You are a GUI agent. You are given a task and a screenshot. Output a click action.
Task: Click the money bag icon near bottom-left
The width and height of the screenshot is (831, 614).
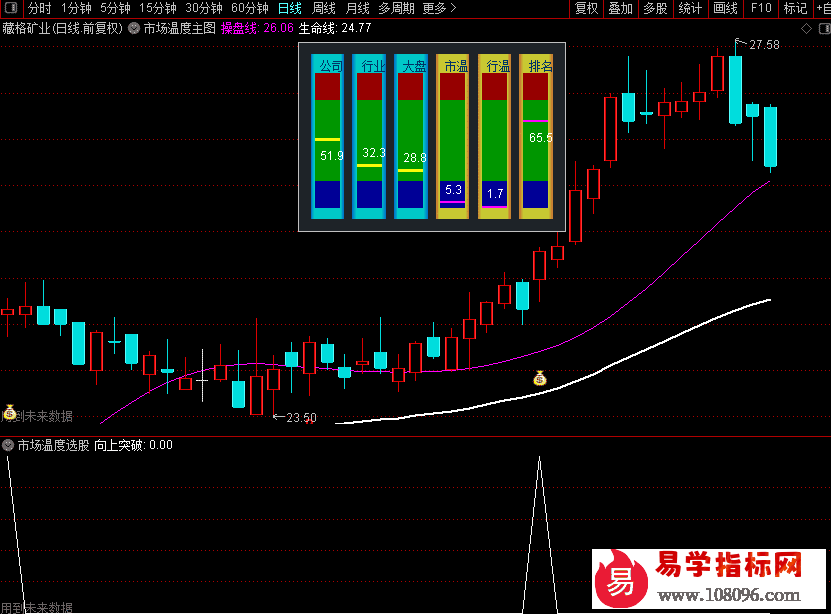point(10,411)
